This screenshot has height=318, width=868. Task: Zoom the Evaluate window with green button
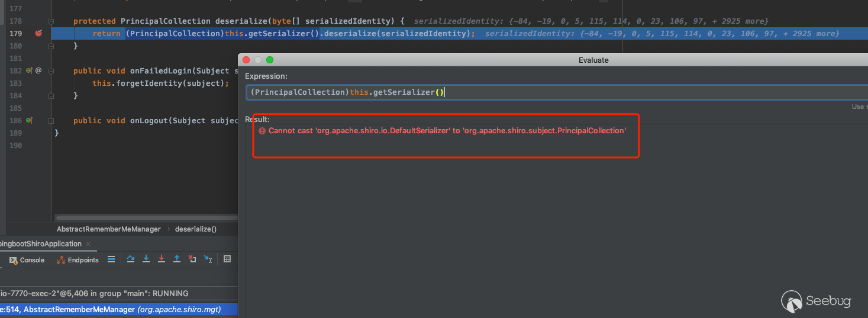pos(270,60)
